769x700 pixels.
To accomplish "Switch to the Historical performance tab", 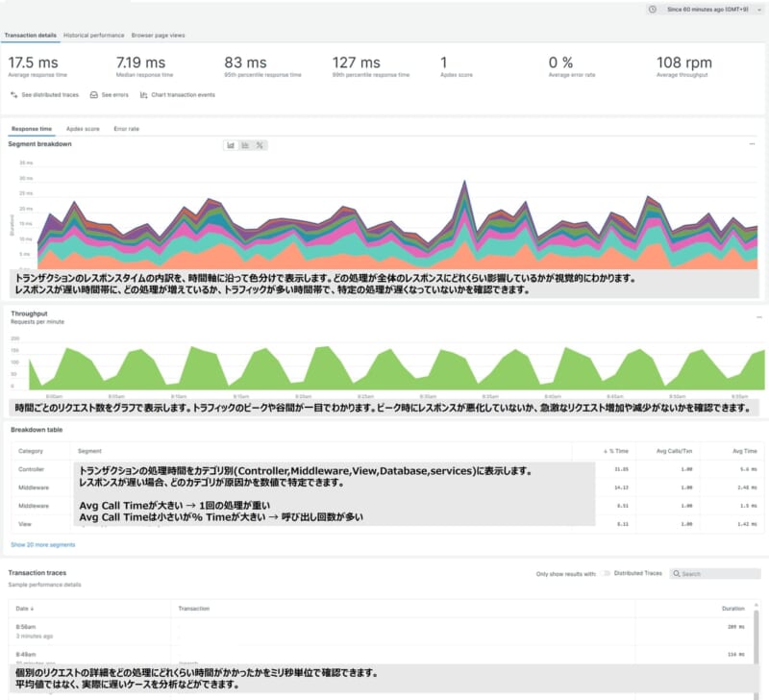I will tap(93, 35).
